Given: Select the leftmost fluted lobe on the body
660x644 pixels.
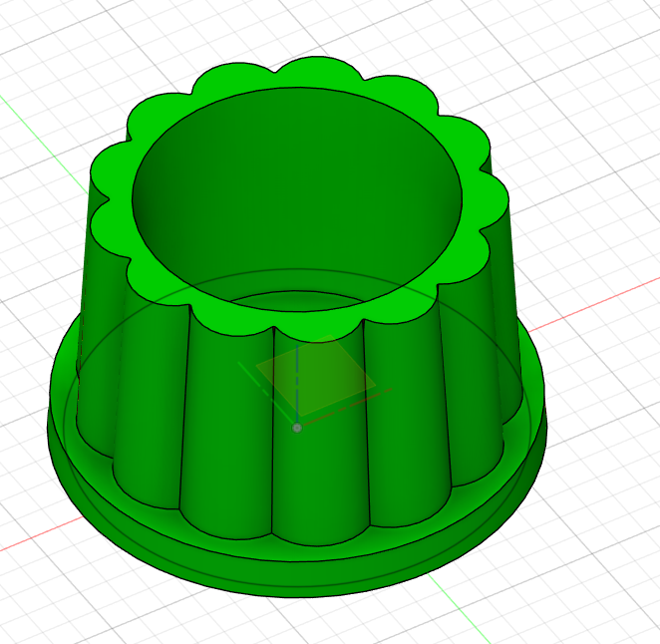Looking at the screenshot, I should point(98,329).
